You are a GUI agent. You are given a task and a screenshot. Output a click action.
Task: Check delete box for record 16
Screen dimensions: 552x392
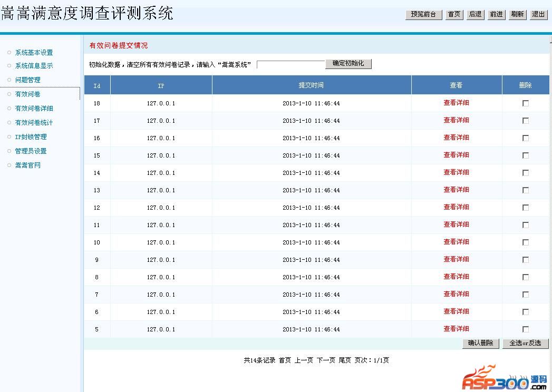(x=526, y=138)
